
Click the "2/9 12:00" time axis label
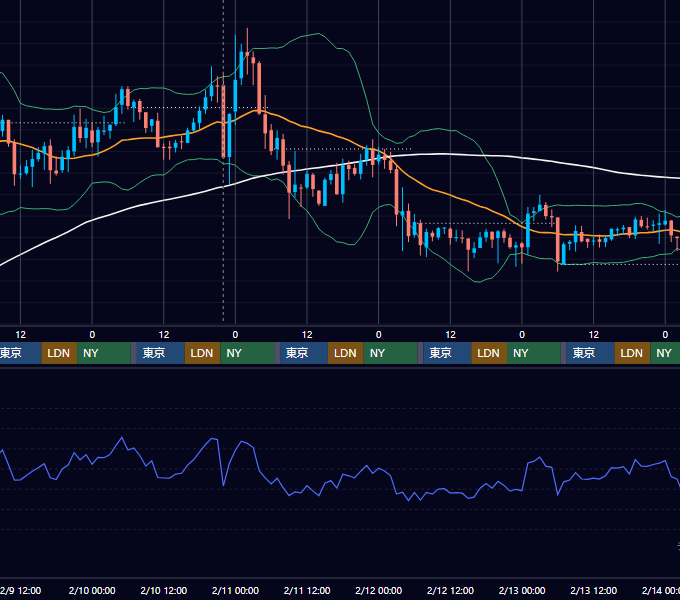tap(20, 590)
